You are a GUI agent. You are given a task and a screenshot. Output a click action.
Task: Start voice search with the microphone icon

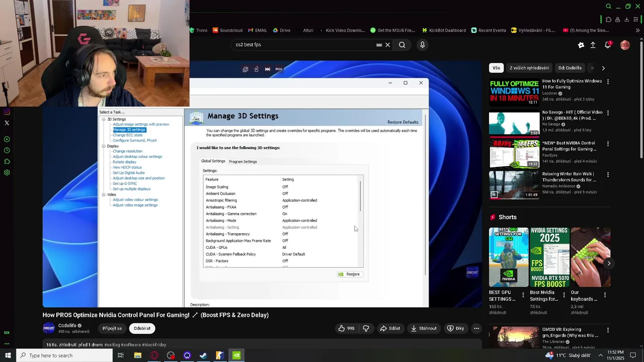pos(422,45)
